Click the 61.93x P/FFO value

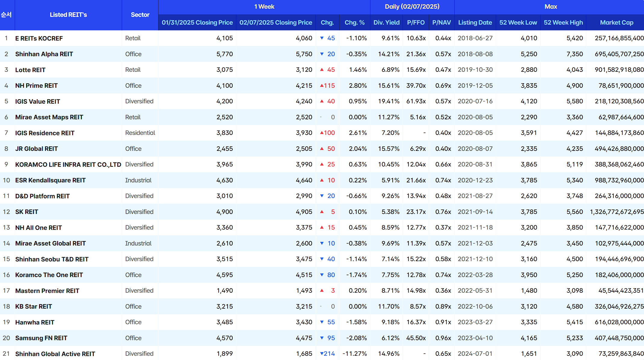click(416, 101)
